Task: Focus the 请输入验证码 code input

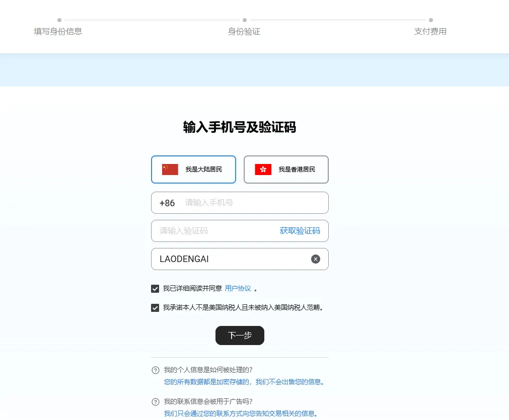Action: (x=214, y=231)
